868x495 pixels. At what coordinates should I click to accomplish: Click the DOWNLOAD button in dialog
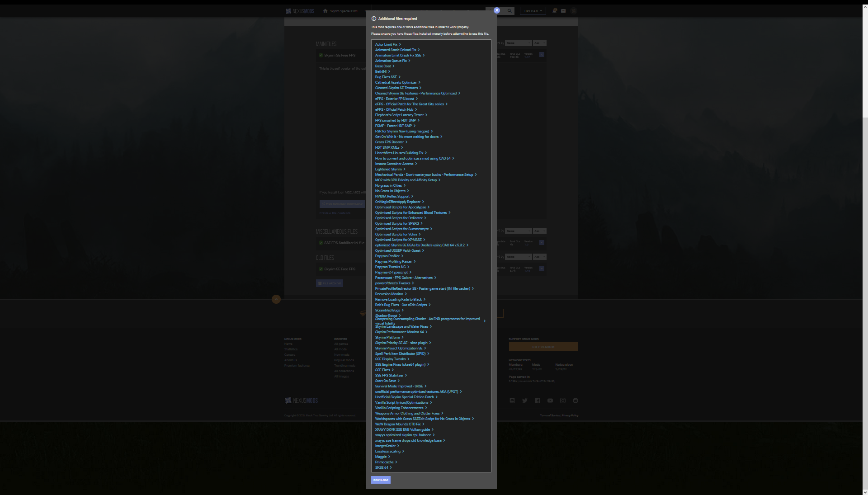coord(381,480)
